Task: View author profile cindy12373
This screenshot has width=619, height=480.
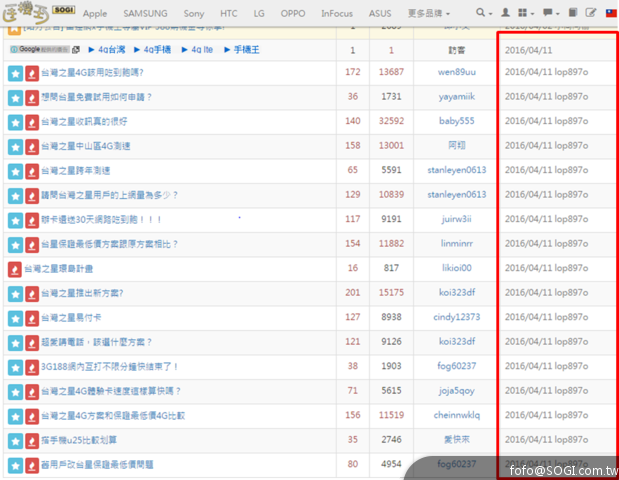Action: point(457,317)
